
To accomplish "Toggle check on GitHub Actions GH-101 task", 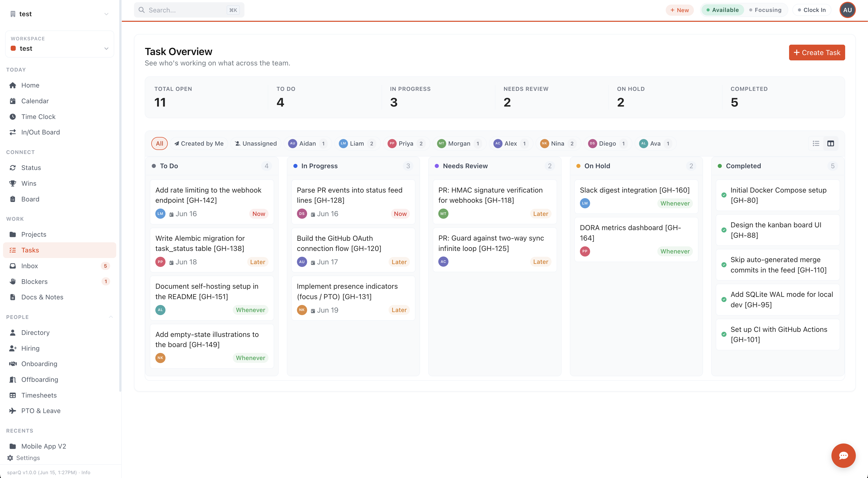I will (724, 334).
